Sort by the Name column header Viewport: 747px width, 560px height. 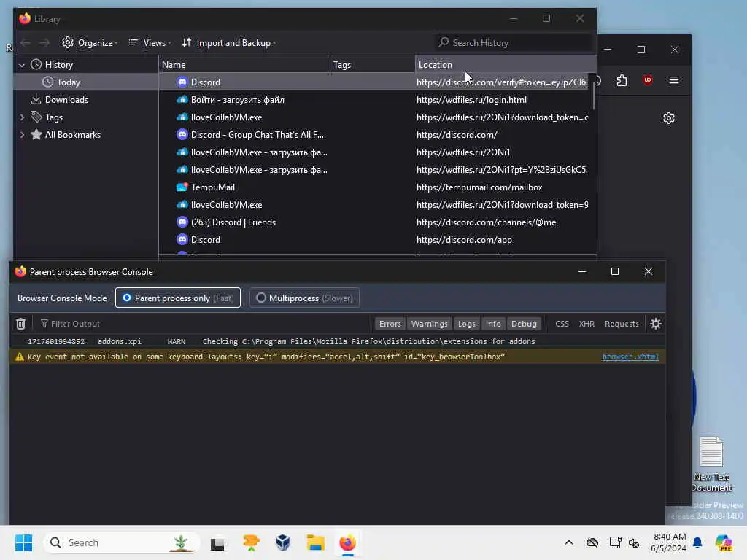(244, 65)
